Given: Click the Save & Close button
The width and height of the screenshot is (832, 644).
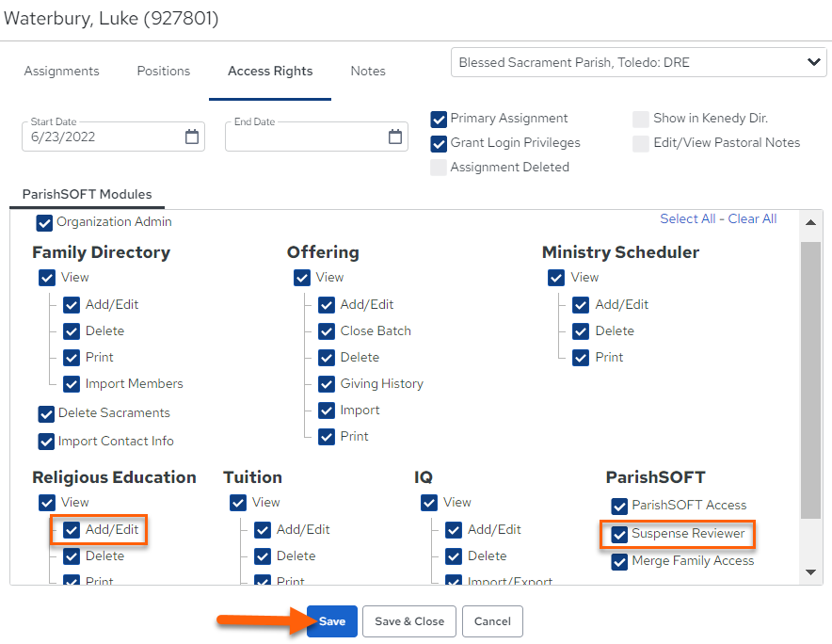Looking at the screenshot, I should pos(409,621).
